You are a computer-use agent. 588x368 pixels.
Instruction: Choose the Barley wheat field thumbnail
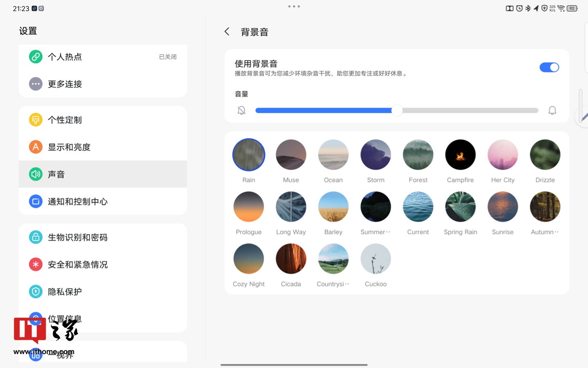(x=333, y=207)
